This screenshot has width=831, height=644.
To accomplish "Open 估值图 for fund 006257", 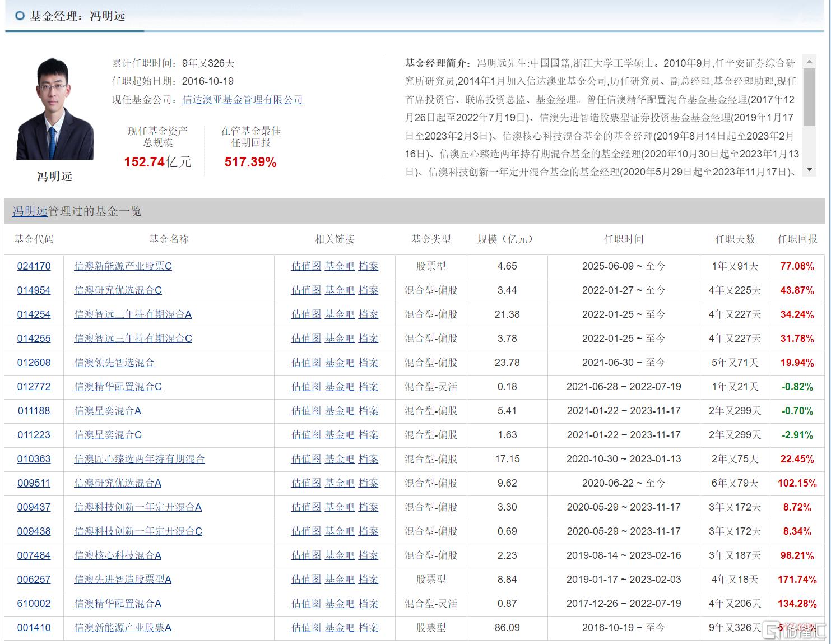I will [306, 580].
